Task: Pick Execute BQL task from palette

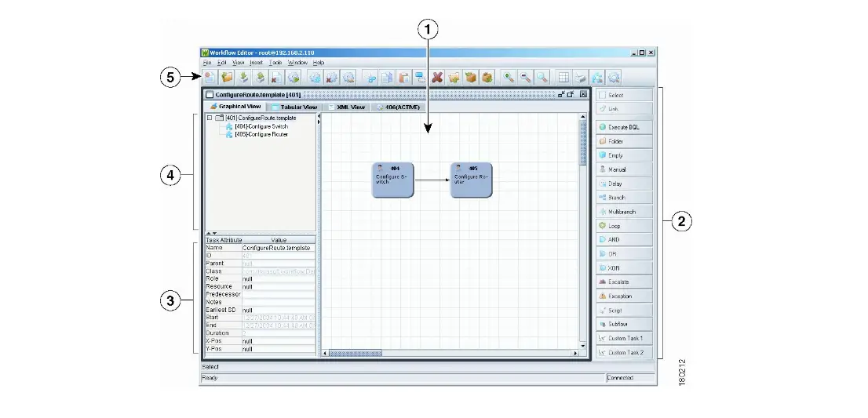Action: point(625,127)
